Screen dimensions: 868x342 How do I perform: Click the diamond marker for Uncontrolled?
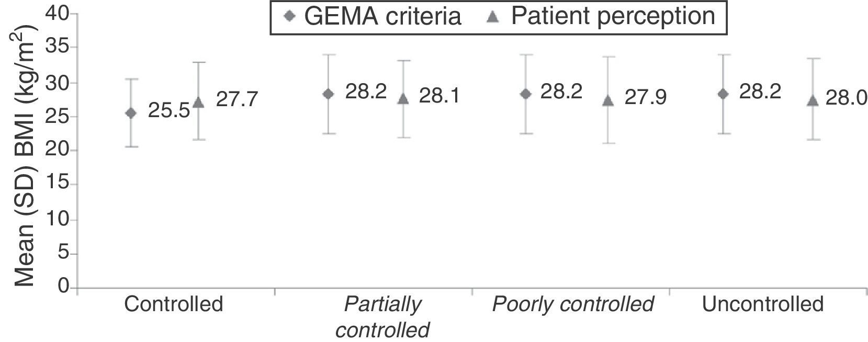723,94
